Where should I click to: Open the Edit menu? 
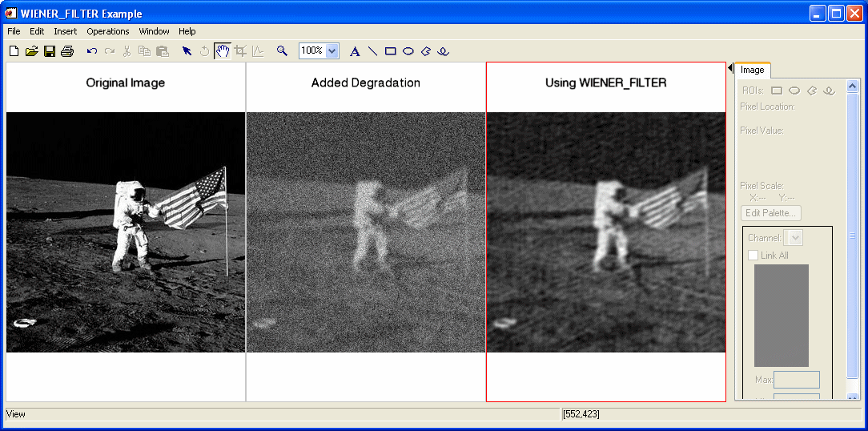37,31
